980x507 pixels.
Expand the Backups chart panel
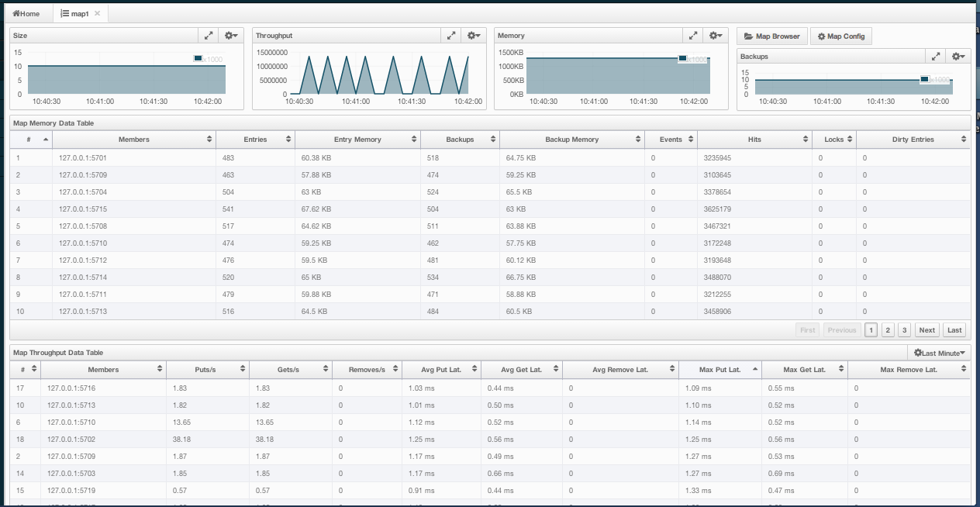coord(937,57)
